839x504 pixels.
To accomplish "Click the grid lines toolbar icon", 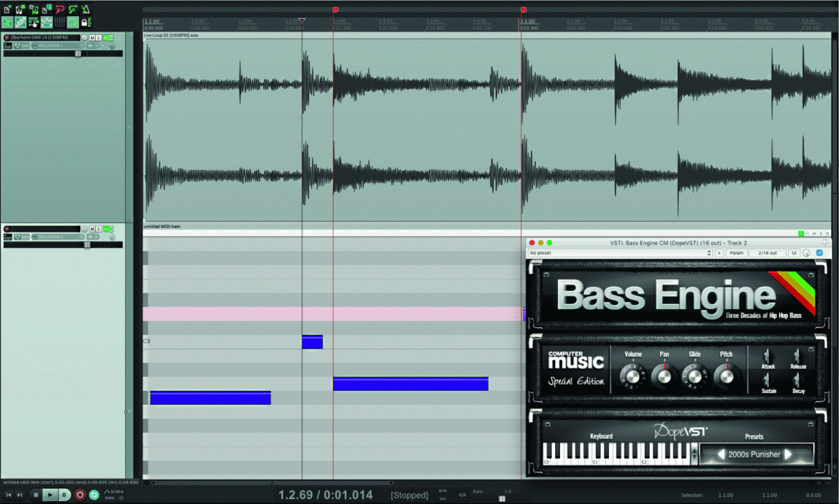I will [60, 22].
